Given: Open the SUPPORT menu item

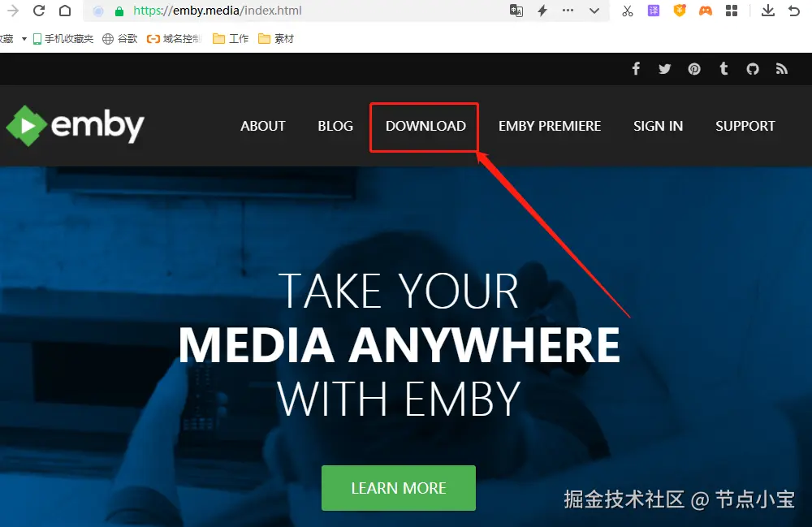Looking at the screenshot, I should (745, 126).
